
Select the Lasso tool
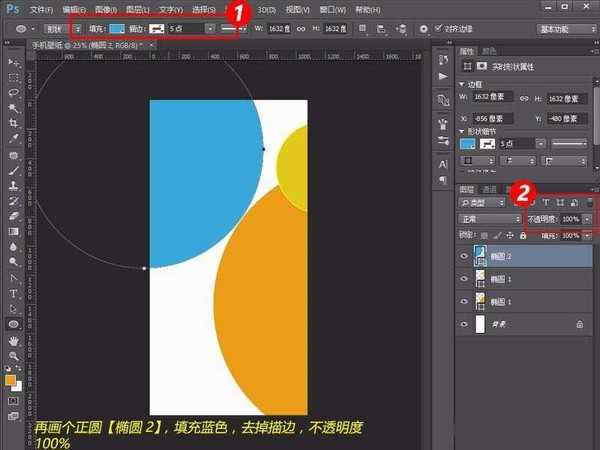pyautogui.click(x=15, y=92)
